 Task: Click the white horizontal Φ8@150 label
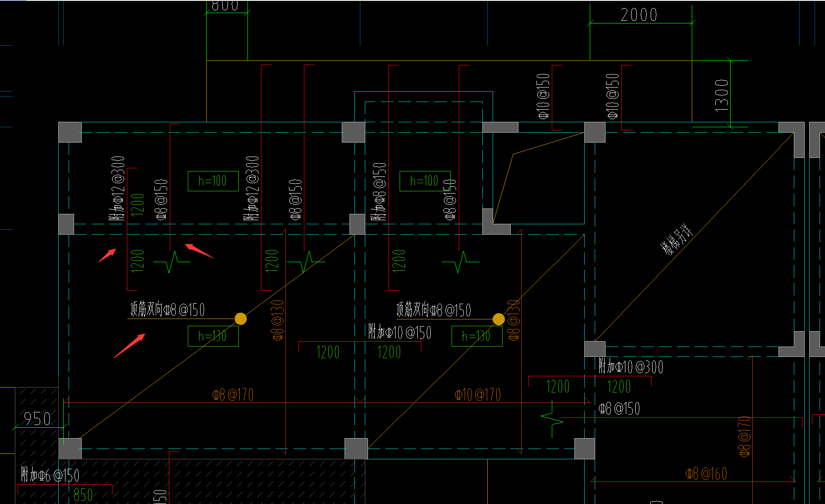pos(619,408)
